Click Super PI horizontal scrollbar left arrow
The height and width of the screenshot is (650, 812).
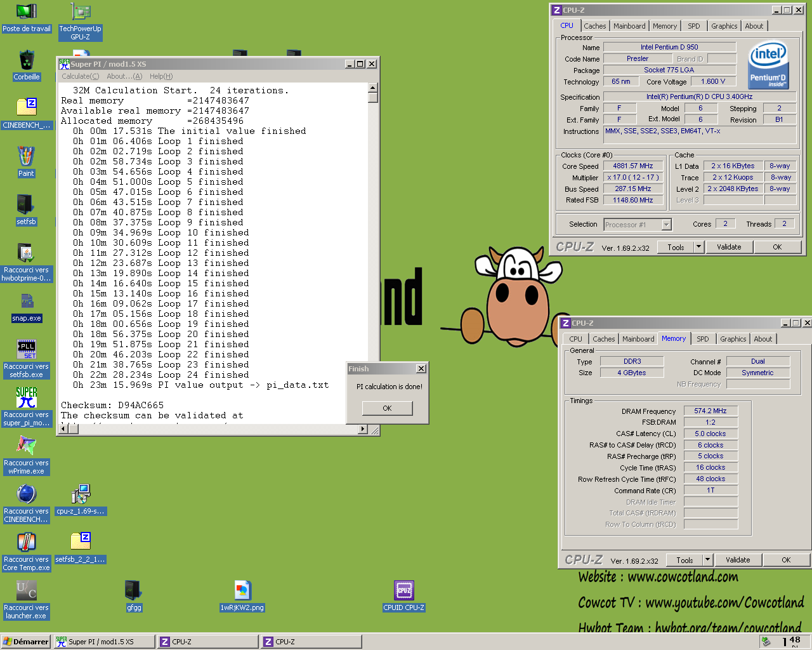point(62,429)
